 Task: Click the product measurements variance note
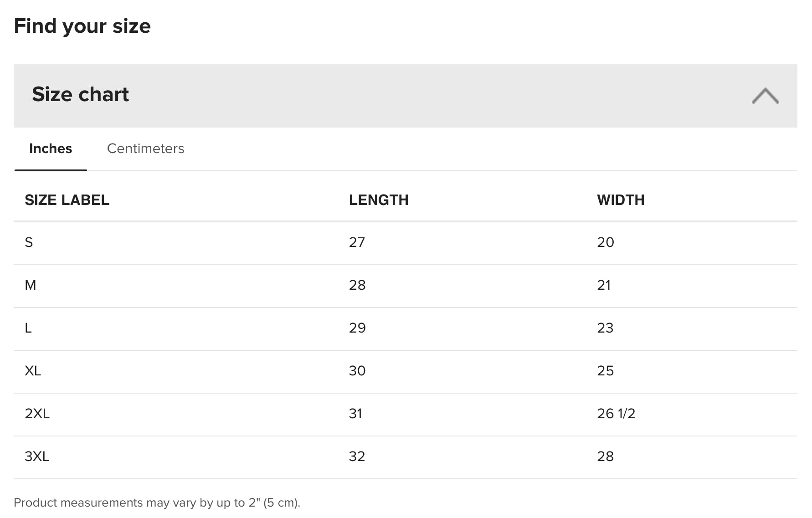[157, 503]
